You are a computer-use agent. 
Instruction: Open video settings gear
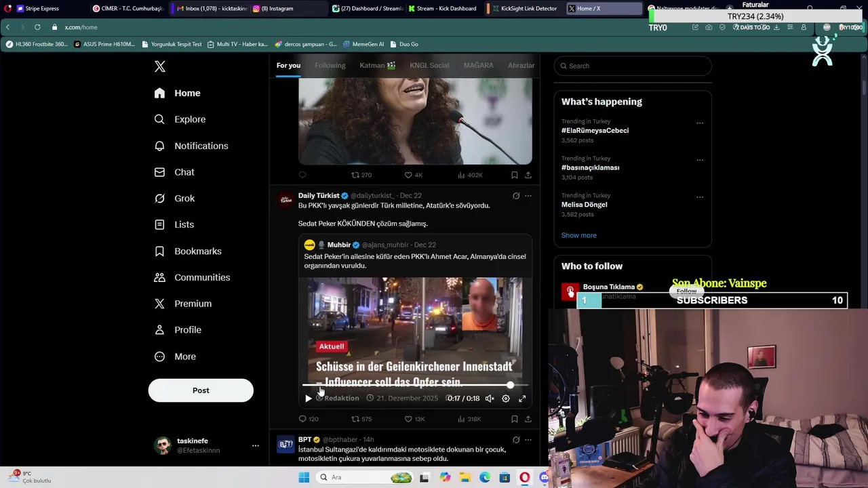(506, 399)
